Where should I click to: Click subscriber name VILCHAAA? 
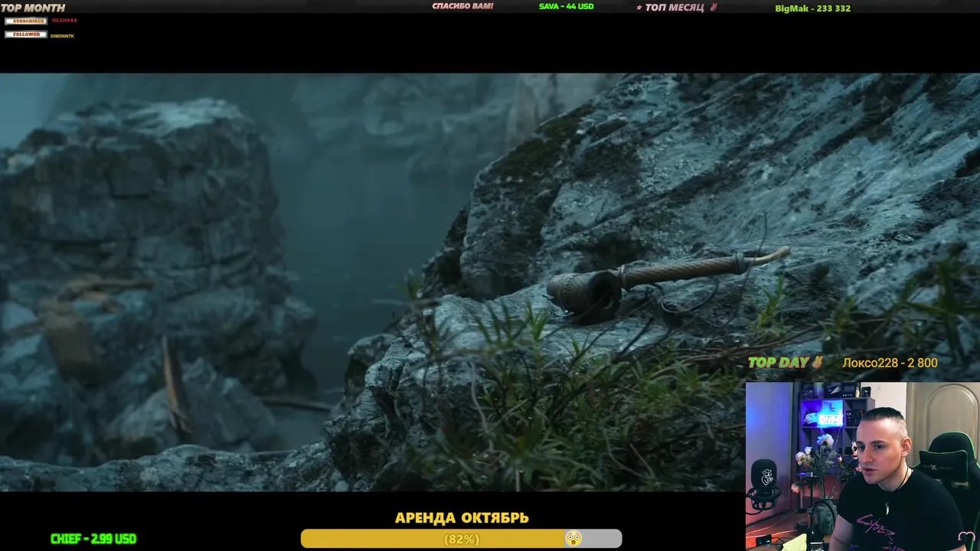click(64, 21)
